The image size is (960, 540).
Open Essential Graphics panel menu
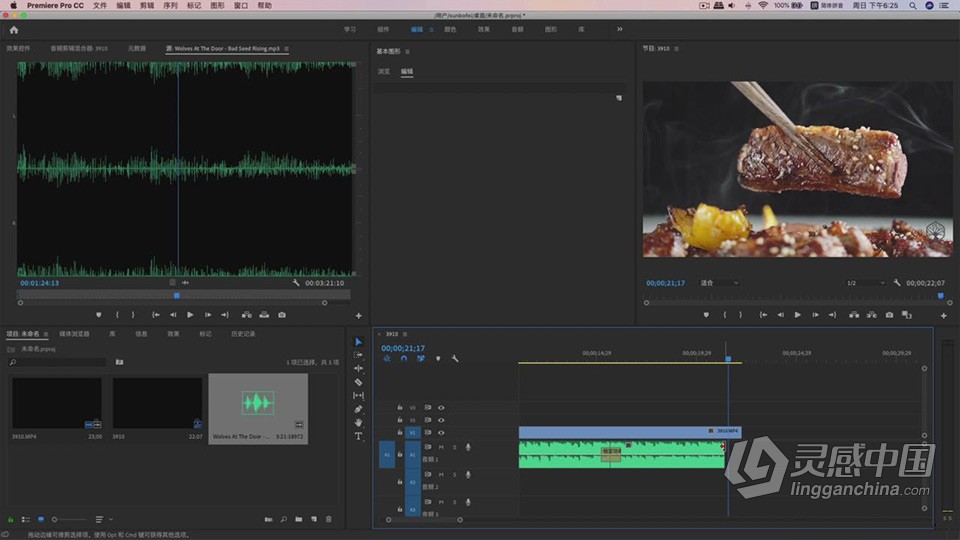point(408,51)
